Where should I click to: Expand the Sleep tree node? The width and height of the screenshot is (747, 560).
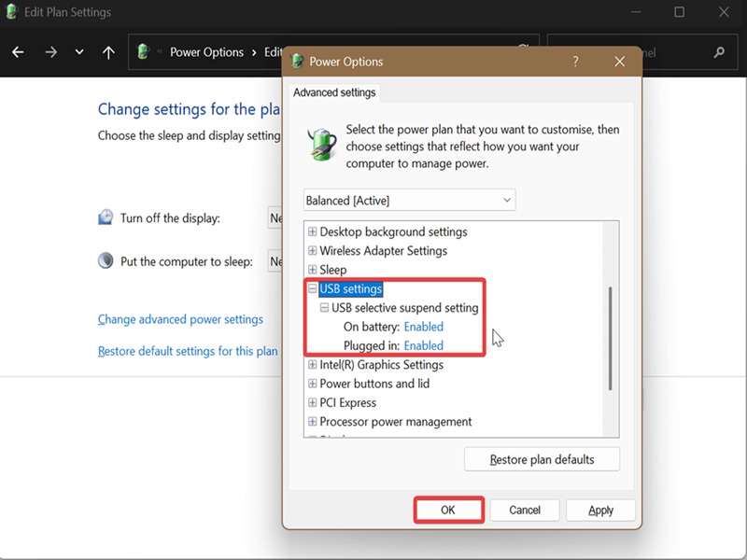313,270
